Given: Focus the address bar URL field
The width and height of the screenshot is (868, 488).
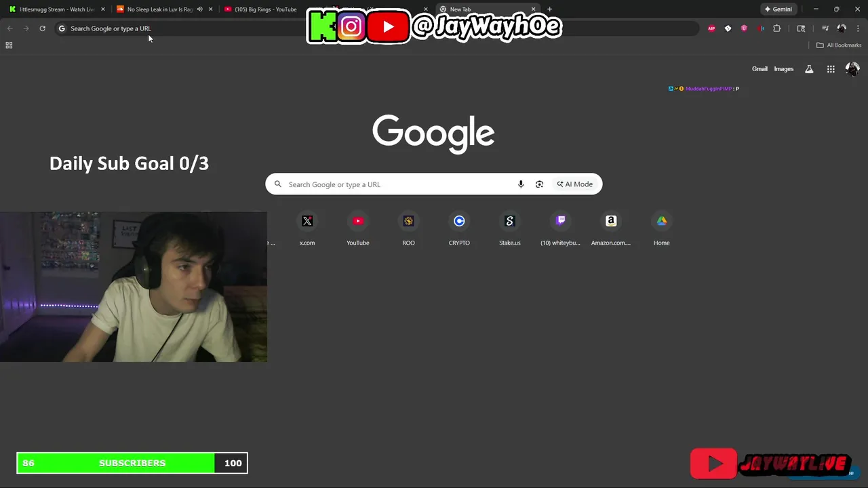Looking at the screenshot, I should (x=376, y=28).
